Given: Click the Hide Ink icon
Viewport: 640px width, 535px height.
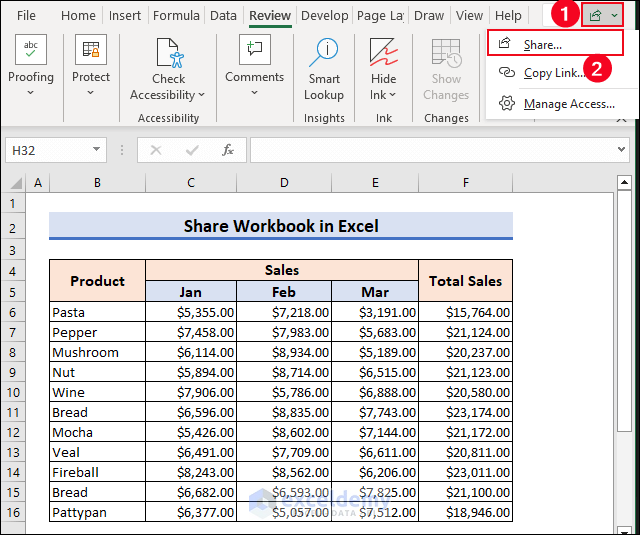Looking at the screenshot, I should click(x=383, y=52).
